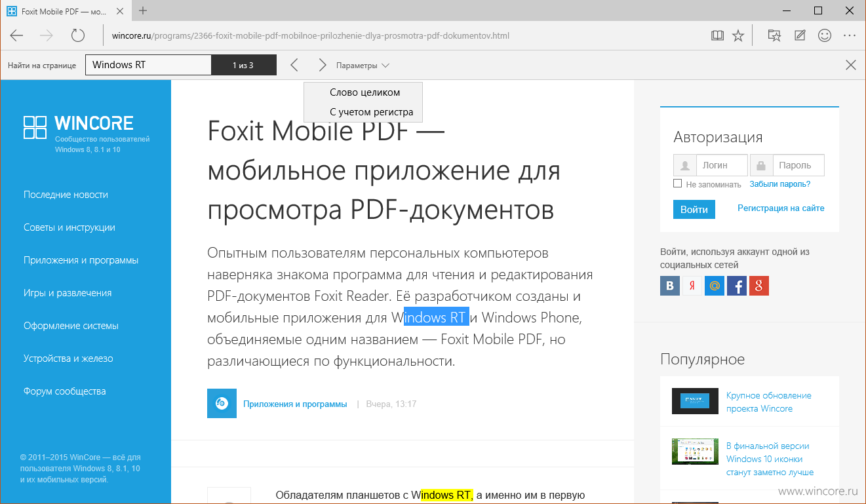
Task: Click the 'Популярное' heading
Action: point(703,359)
